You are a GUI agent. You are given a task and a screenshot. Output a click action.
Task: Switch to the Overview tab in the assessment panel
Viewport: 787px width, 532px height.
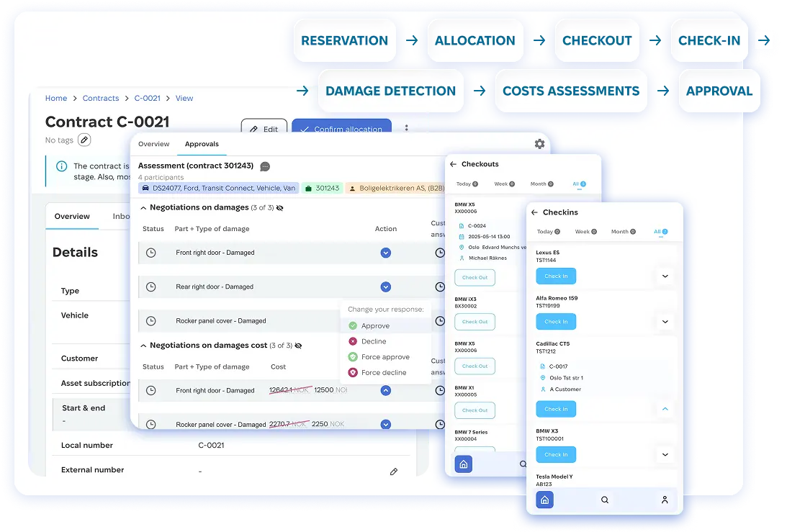(153, 144)
